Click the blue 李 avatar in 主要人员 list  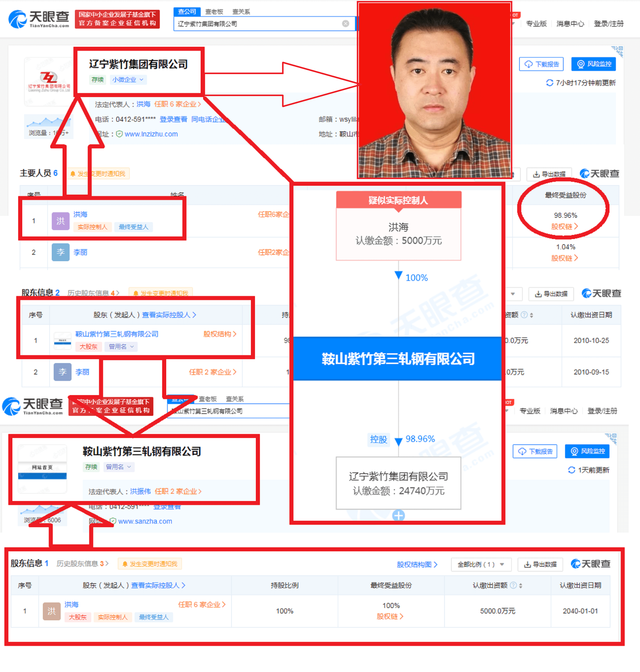[x=60, y=252]
